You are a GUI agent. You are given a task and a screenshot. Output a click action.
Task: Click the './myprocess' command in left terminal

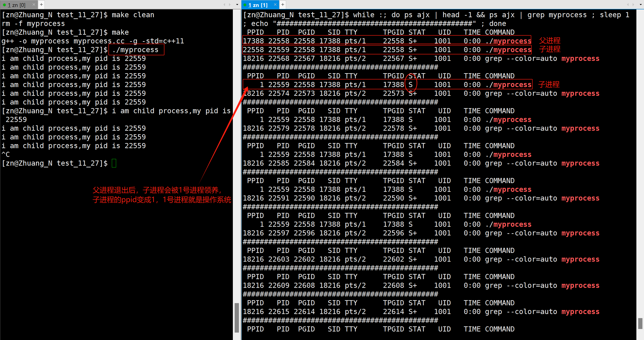(x=135, y=50)
